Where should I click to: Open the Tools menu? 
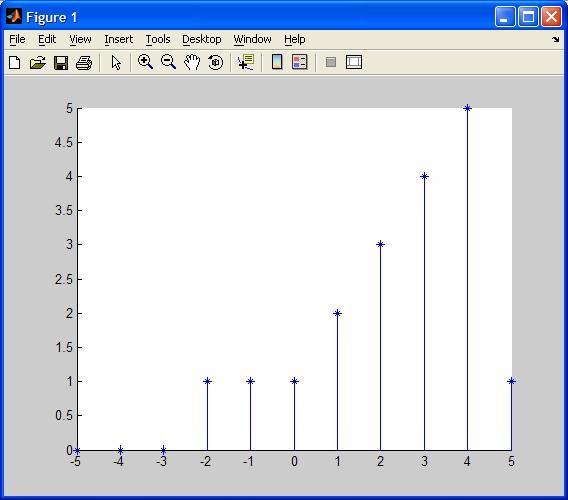coord(158,39)
